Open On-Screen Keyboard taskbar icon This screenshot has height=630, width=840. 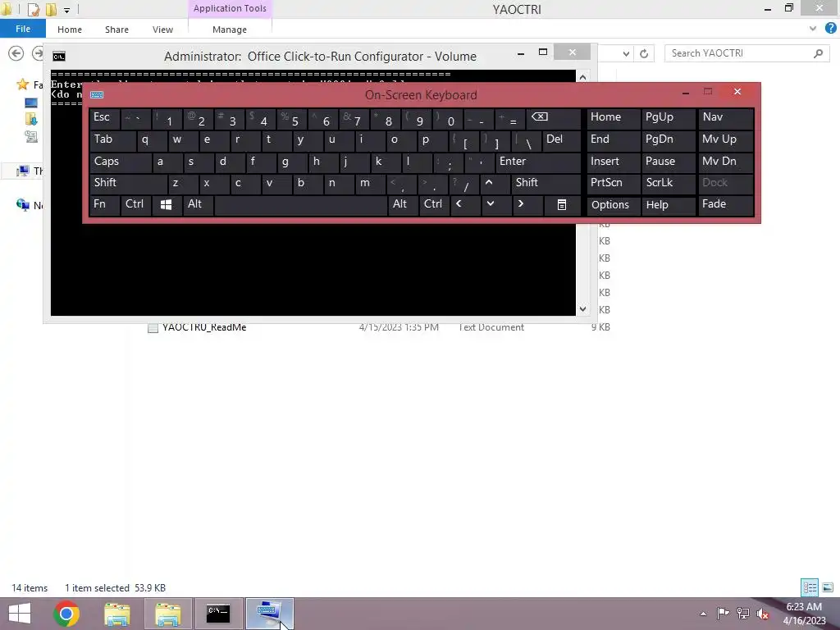269,614
